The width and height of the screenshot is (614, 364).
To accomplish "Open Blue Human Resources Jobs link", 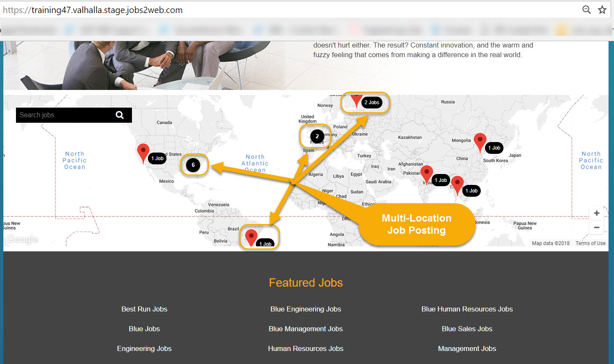I will coord(467,309).
